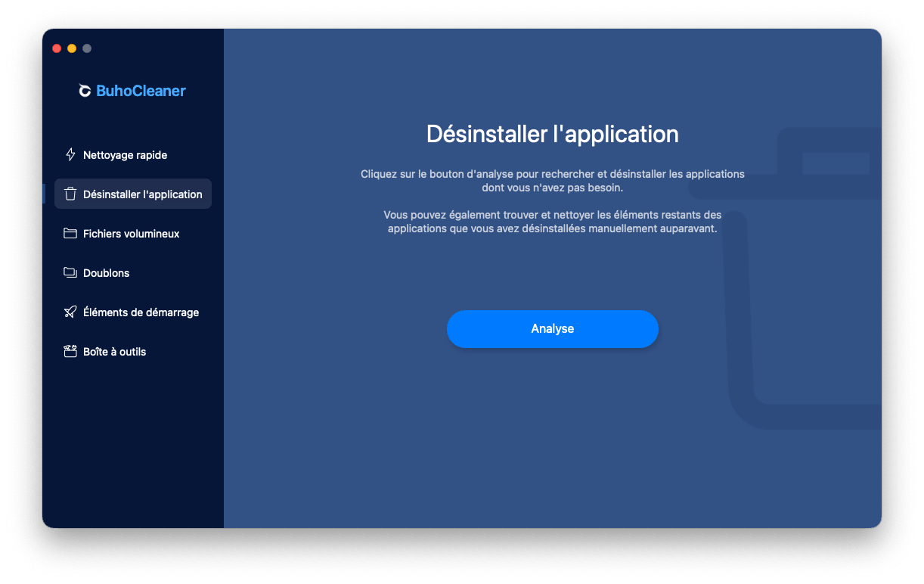Open the Doublons section
924x584 pixels.
[133, 273]
